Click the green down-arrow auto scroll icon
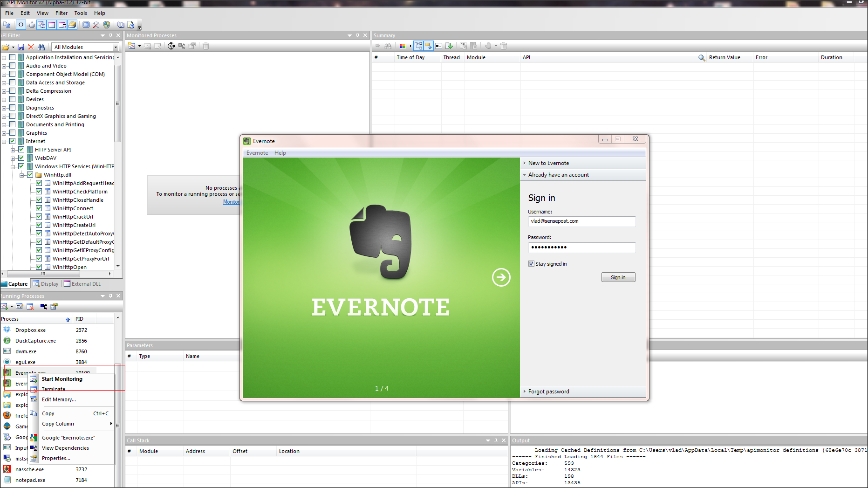The height and width of the screenshot is (488, 868). pos(450,46)
